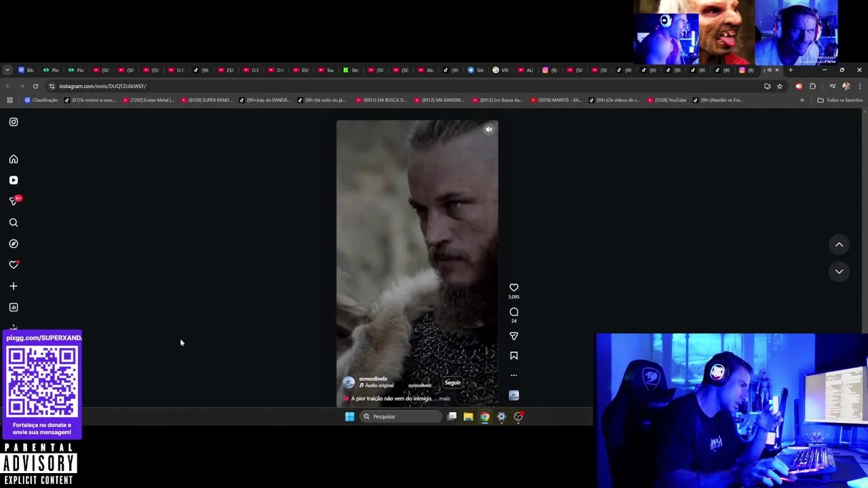Click the browser forward arrow
The height and width of the screenshot is (488, 868).
click(22, 86)
